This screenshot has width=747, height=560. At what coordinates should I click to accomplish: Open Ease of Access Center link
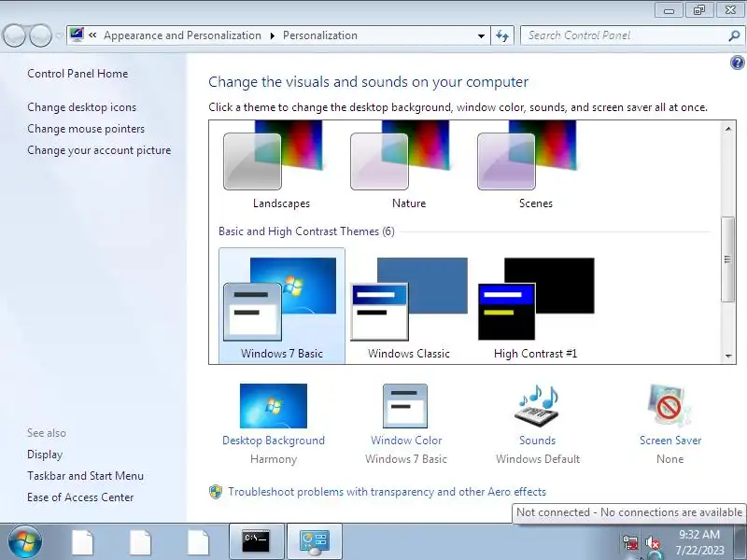tap(80, 497)
